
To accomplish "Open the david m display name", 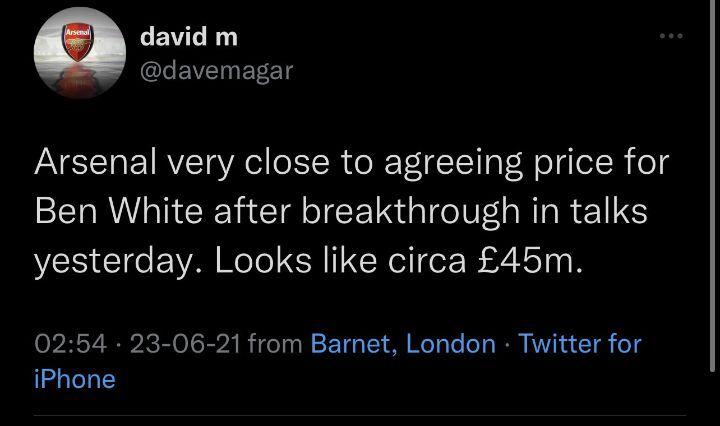I will (x=189, y=36).
